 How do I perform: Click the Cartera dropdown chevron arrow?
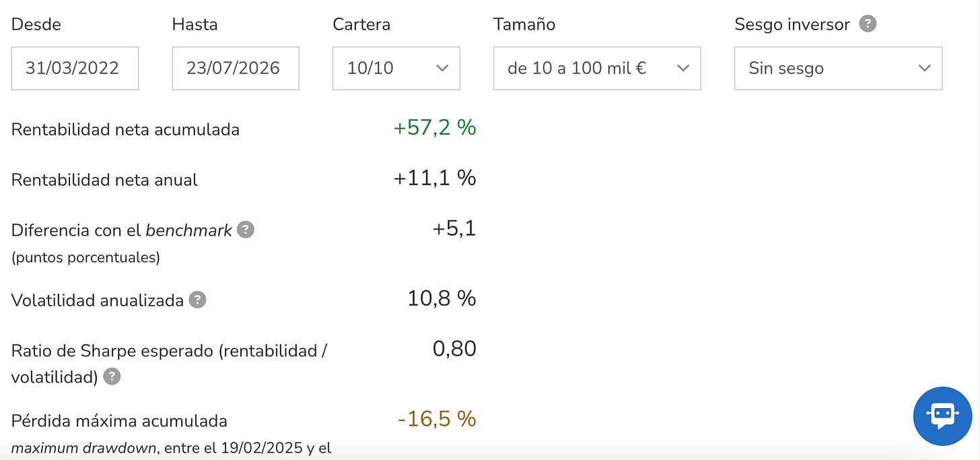442,68
